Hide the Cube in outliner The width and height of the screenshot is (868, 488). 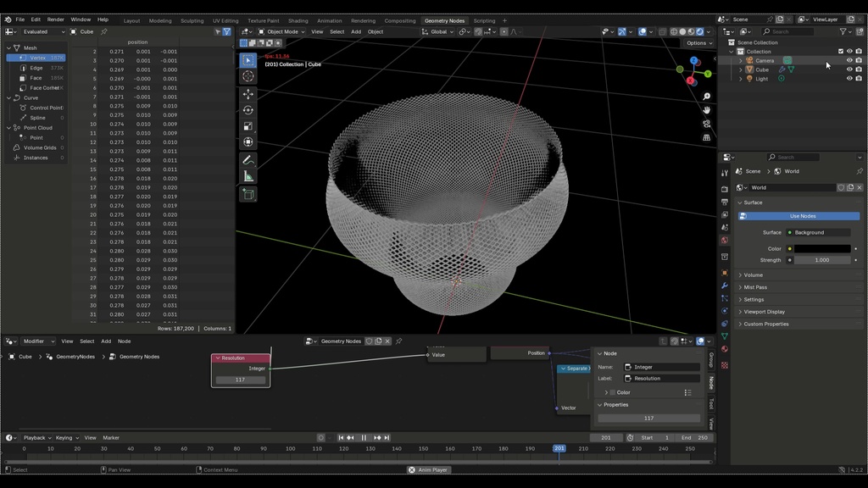tap(849, 69)
